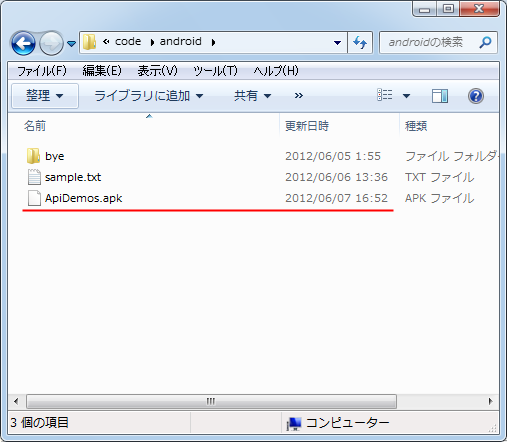The image size is (507, 442).
Task: Click the change view icon
Action: click(385, 96)
